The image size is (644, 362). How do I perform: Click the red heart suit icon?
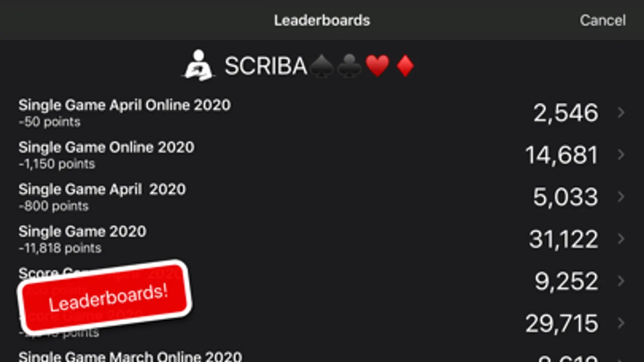click(377, 66)
